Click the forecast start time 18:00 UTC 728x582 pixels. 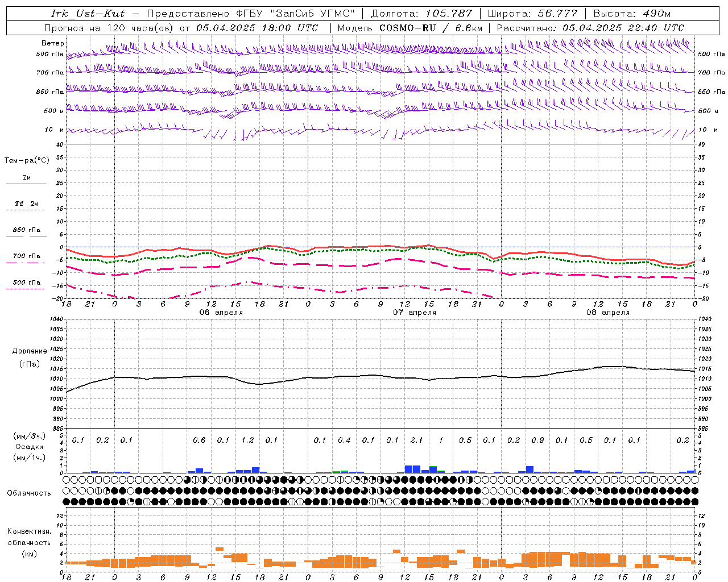pos(290,27)
